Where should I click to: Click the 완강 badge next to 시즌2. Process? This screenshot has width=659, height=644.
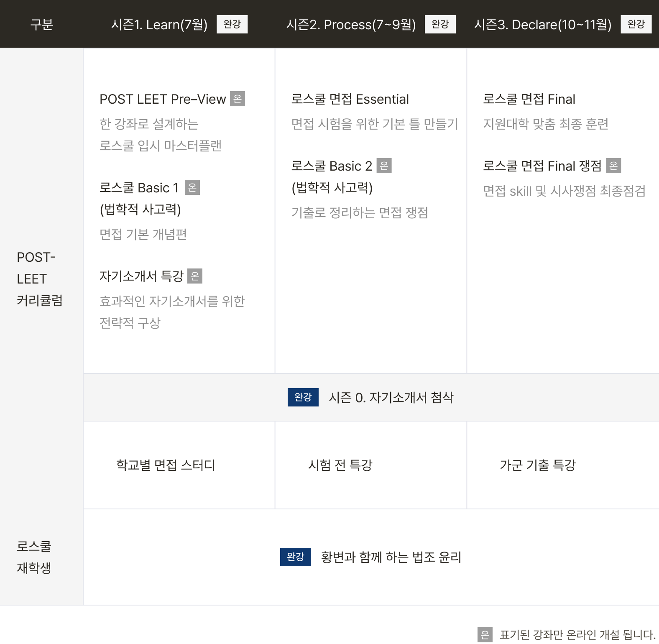(x=440, y=24)
